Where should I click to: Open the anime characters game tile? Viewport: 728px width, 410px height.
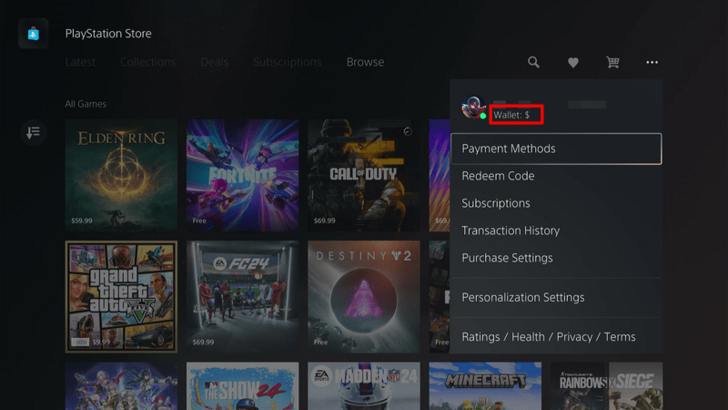coord(121,386)
